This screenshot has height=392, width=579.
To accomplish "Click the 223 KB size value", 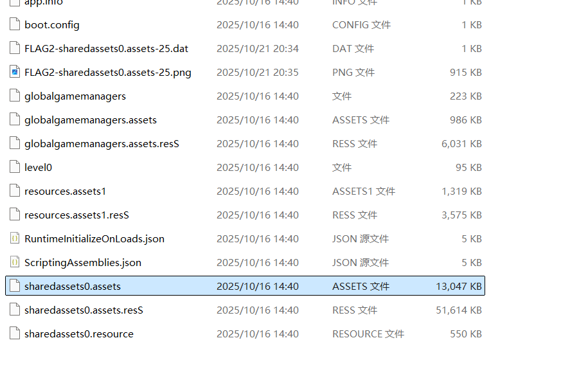I will [x=466, y=96].
